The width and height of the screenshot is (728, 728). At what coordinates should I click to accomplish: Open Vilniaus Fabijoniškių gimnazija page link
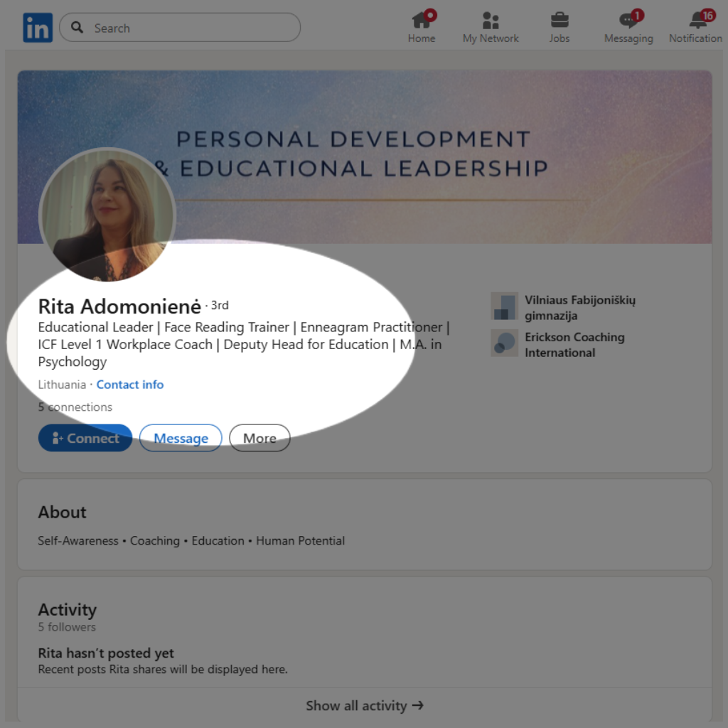pos(580,307)
